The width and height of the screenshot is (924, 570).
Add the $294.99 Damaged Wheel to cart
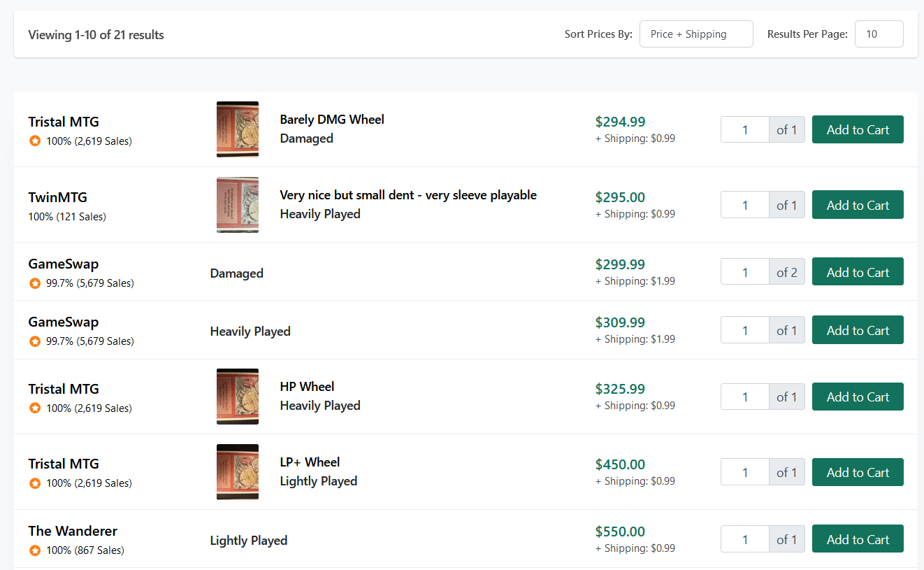pyautogui.click(x=858, y=129)
